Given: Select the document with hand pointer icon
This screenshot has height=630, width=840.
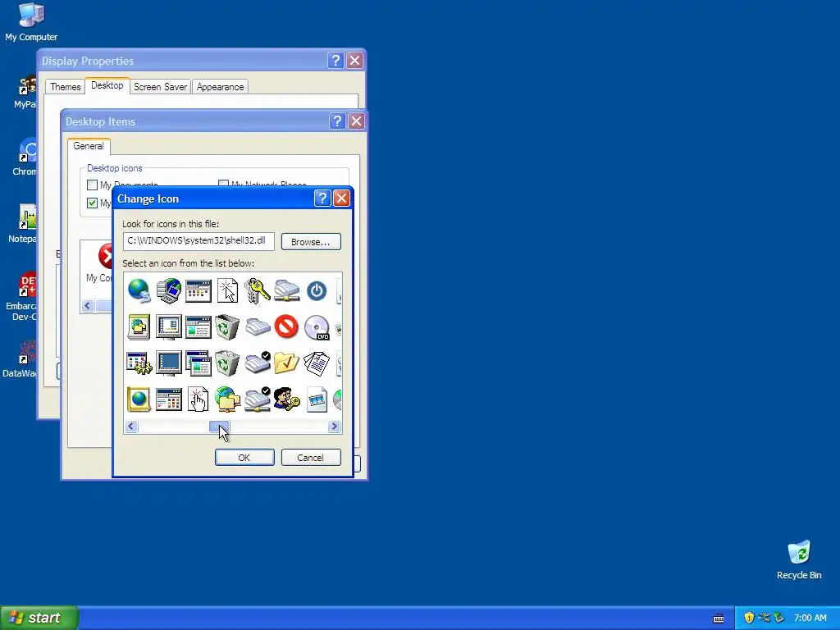Looking at the screenshot, I should 199,399.
